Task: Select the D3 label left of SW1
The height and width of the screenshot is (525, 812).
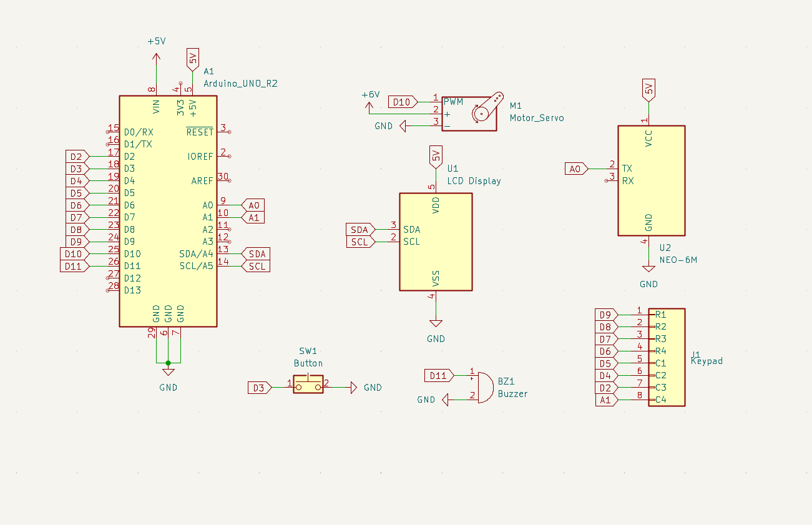Action: pyautogui.click(x=258, y=388)
